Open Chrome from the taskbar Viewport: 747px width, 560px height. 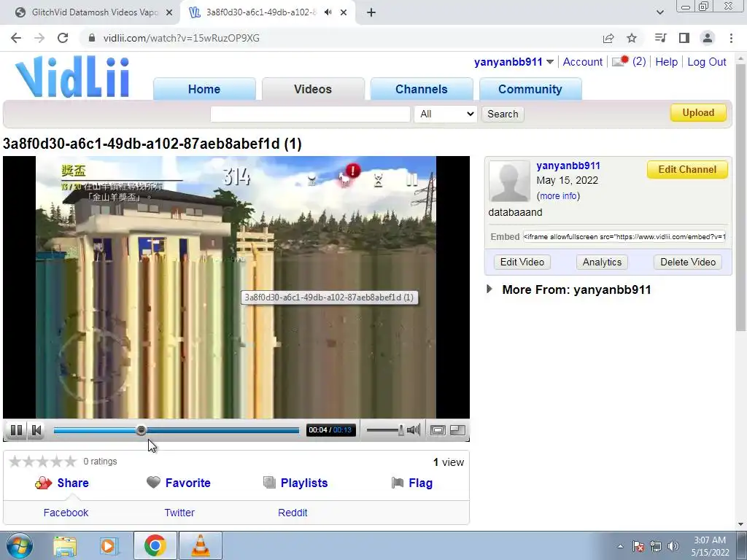pos(155,545)
